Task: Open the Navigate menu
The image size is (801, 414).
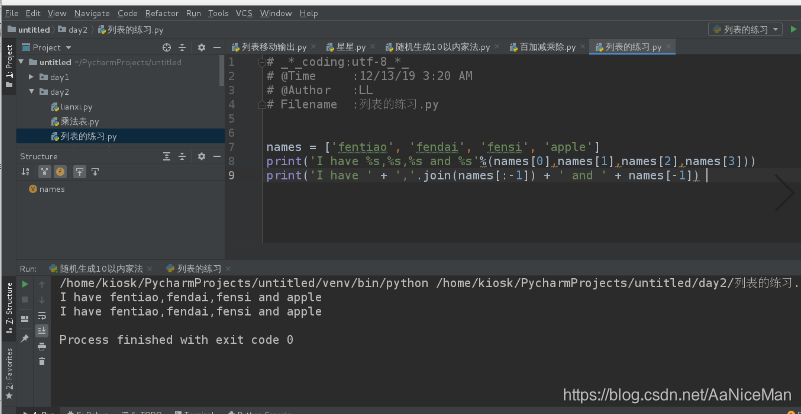Action: coord(92,13)
